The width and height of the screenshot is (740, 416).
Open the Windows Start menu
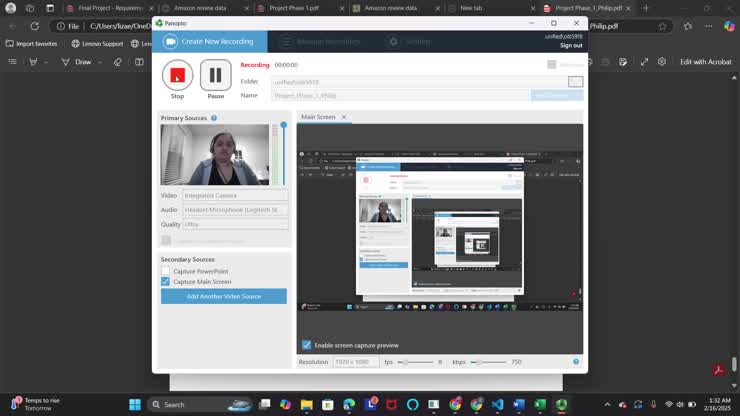pyautogui.click(x=135, y=405)
